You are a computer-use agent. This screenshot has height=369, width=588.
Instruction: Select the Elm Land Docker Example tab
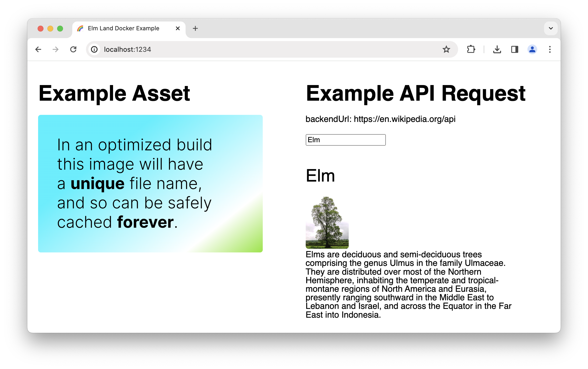(x=123, y=28)
